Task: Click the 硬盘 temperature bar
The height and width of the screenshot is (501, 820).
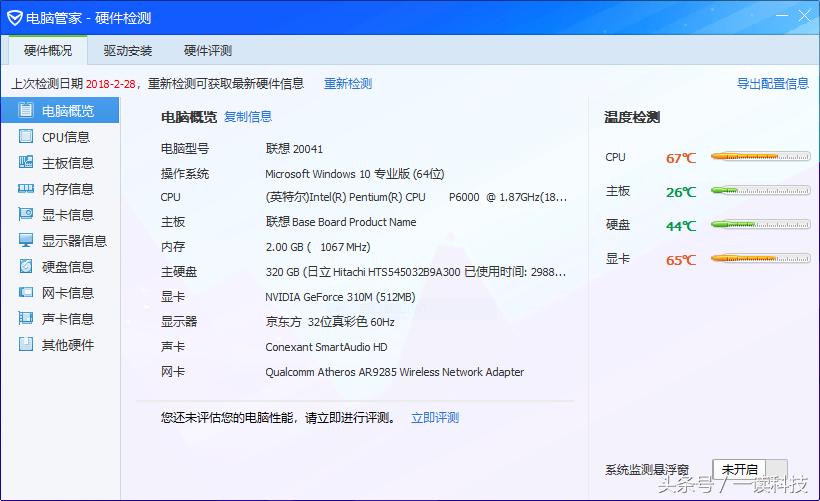Action: coord(760,224)
